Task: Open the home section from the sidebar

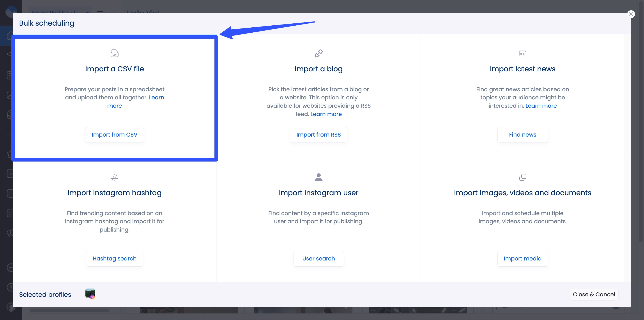Action: [9, 36]
